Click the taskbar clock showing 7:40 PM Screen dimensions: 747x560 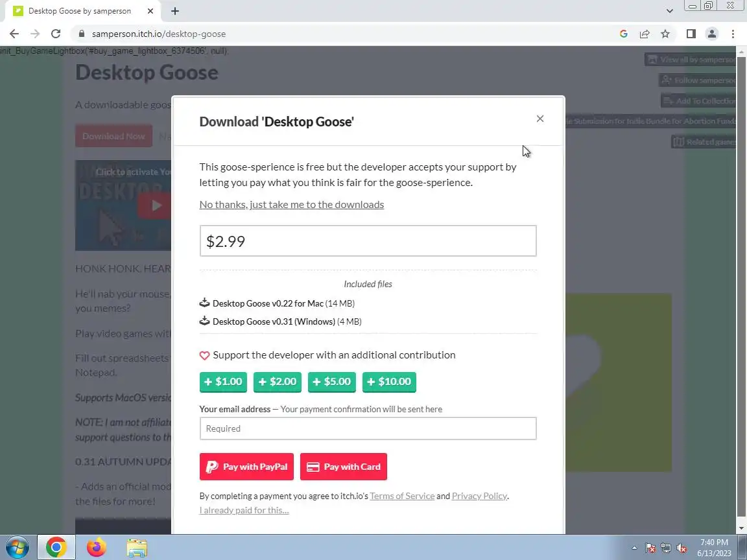714,548
